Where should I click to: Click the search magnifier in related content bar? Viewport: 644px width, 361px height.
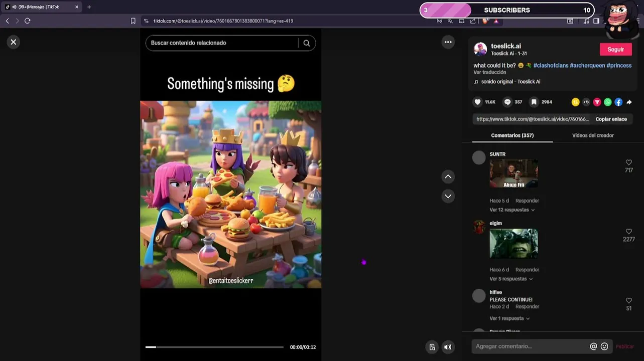pyautogui.click(x=307, y=43)
